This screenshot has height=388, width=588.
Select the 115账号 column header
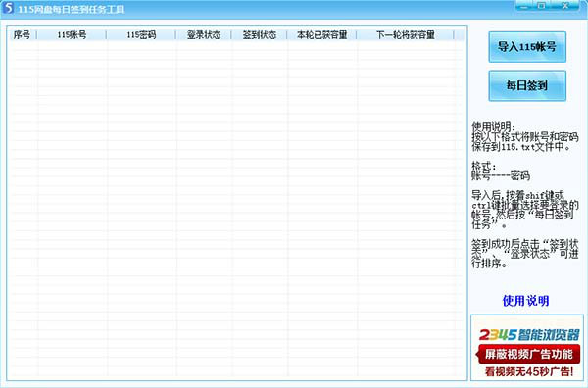pyautogui.click(x=72, y=35)
